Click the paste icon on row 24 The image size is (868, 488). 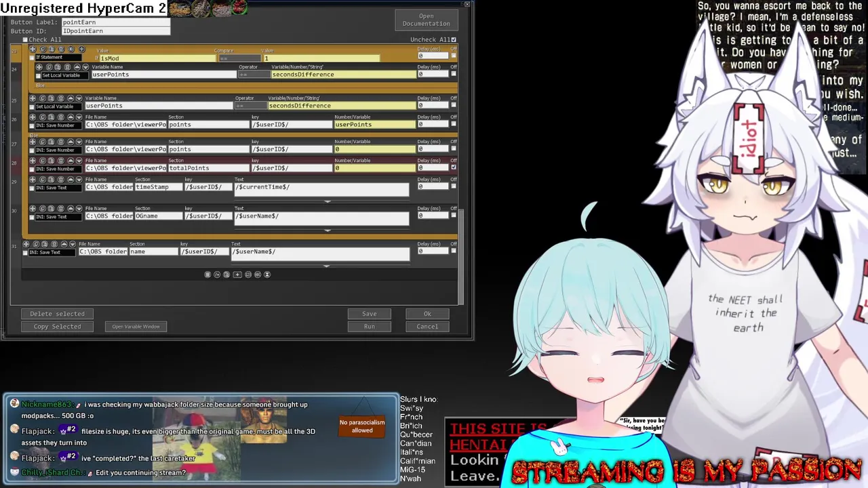pos(58,67)
